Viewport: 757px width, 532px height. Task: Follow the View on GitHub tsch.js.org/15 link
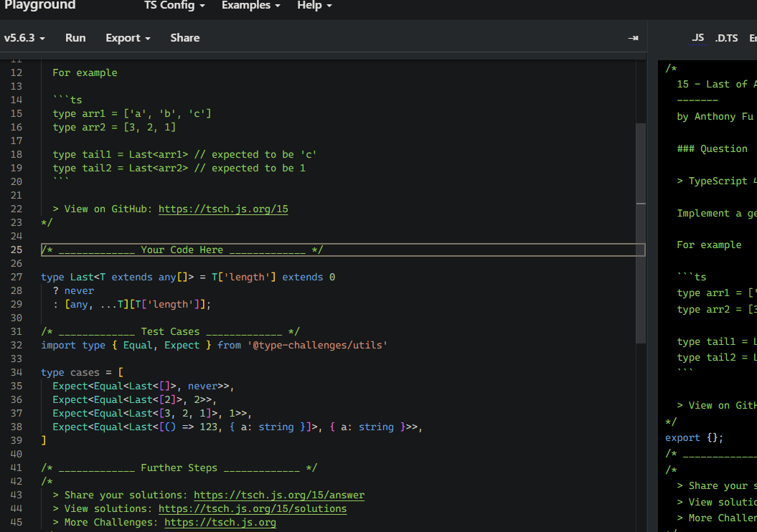click(223, 209)
